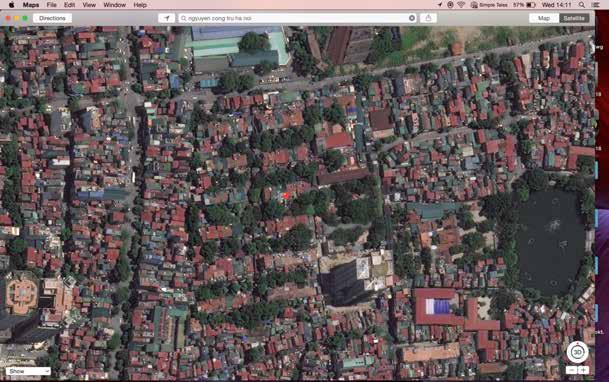Click the search field in toolbar
This screenshot has height=382, width=609.
(297, 18)
